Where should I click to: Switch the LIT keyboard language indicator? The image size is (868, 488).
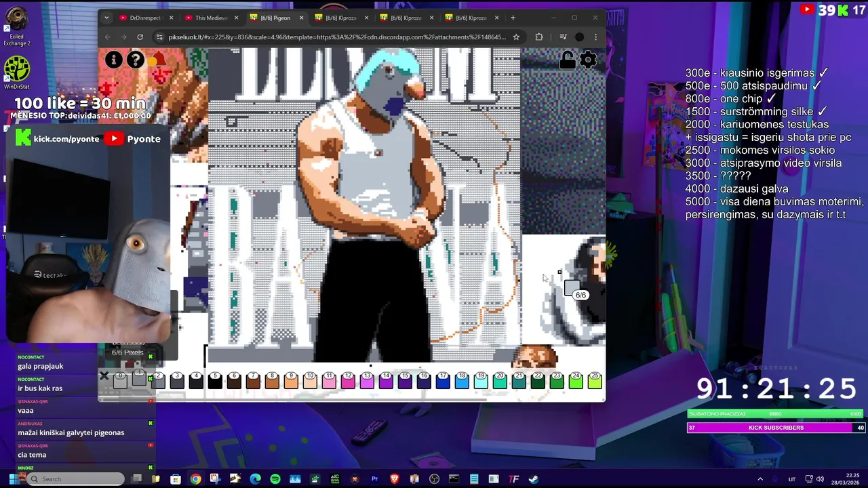(x=791, y=479)
